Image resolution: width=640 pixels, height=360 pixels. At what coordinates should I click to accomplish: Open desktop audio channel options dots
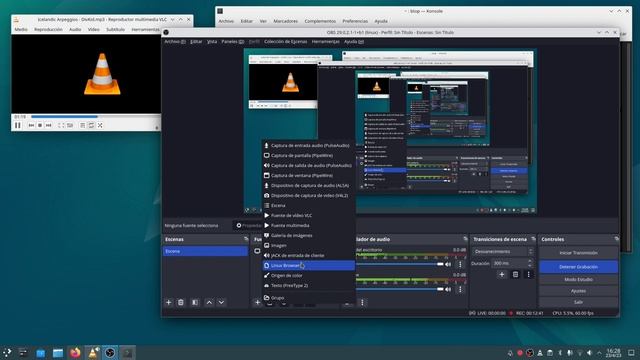point(460,264)
